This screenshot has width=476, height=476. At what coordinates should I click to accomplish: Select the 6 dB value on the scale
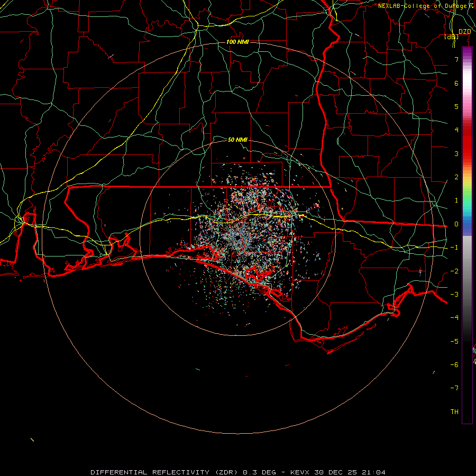coord(456,83)
